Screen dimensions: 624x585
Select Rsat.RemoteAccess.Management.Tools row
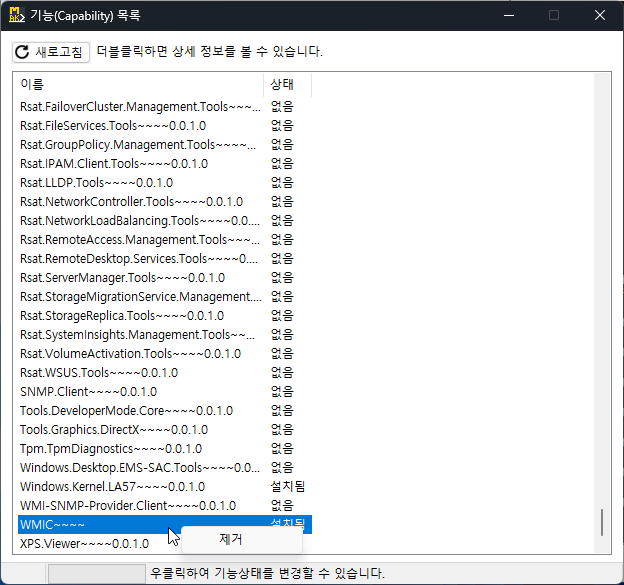point(165,240)
